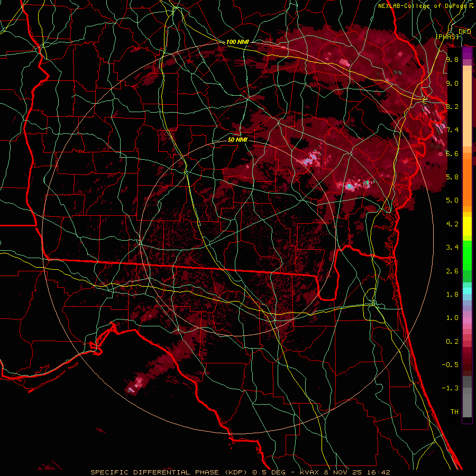Click the -1.3 scale value
Screen dimensions: 476x476
point(450,388)
